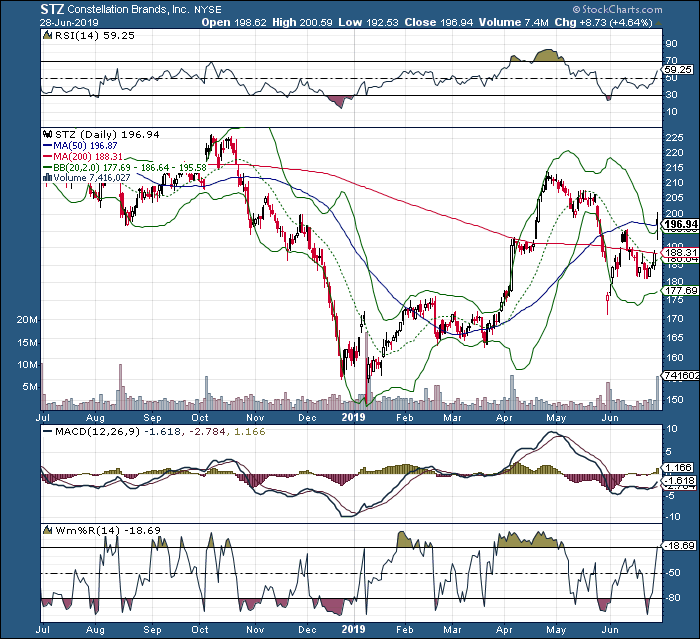Click the 59.25 RSI value tag on axis
The image size is (700, 639).
point(678,70)
